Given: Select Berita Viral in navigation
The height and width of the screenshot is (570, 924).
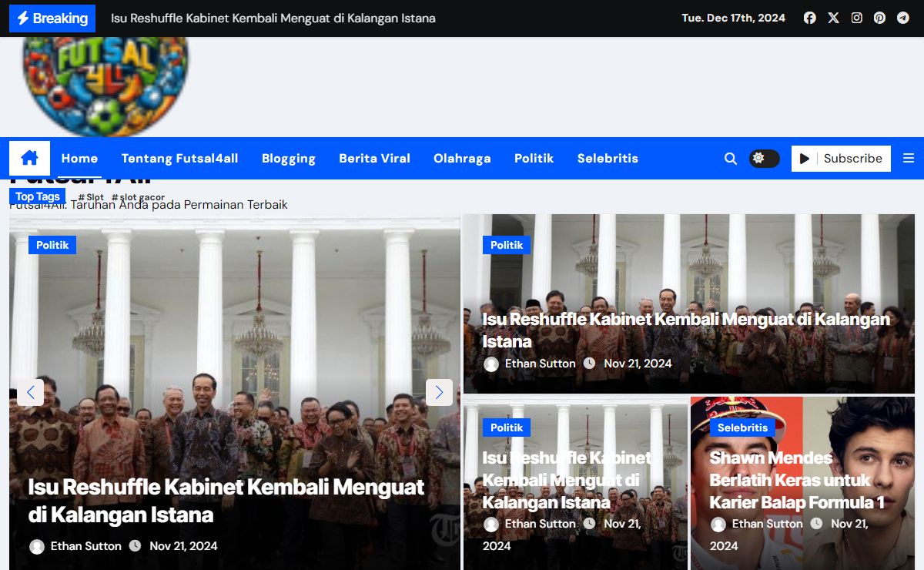Looking at the screenshot, I should coord(374,159).
